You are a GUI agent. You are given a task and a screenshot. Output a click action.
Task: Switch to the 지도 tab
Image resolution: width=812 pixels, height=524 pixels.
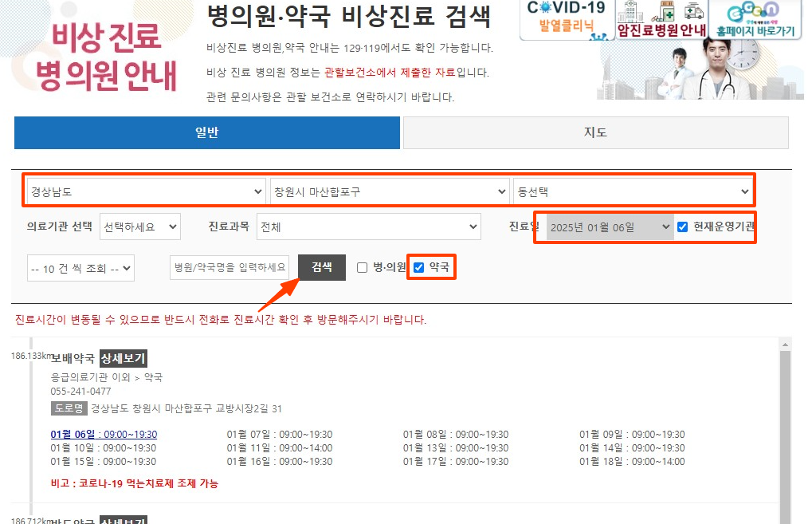coord(595,132)
